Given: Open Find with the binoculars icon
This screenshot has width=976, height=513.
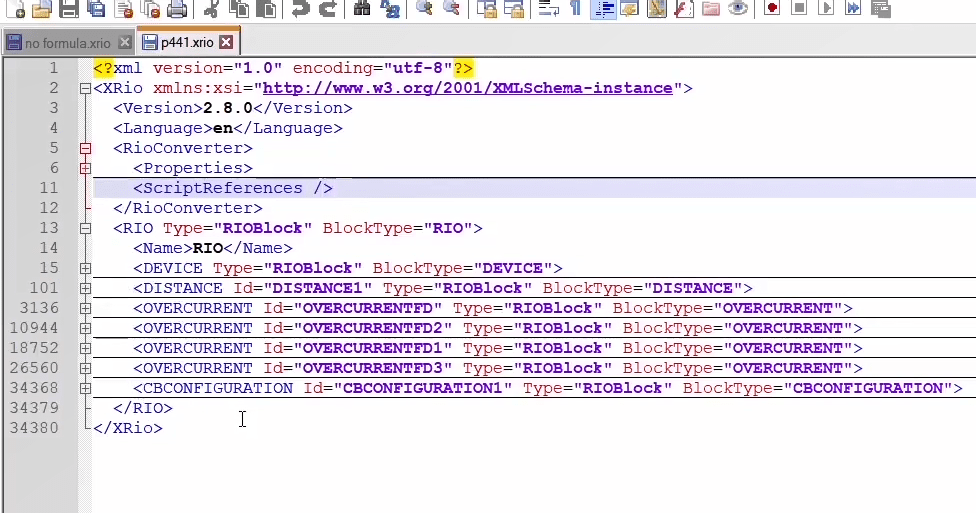Looking at the screenshot, I should tap(362, 9).
